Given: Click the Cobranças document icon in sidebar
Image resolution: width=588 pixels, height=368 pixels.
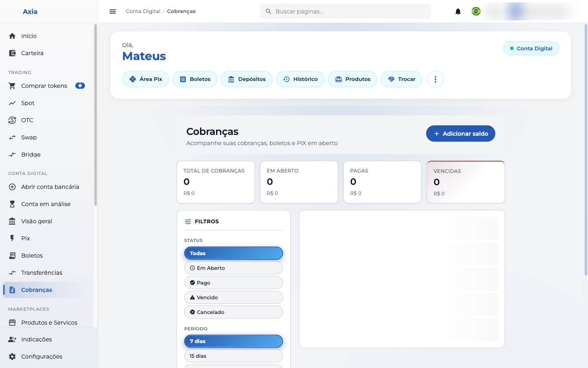Looking at the screenshot, I should point(12,290).
